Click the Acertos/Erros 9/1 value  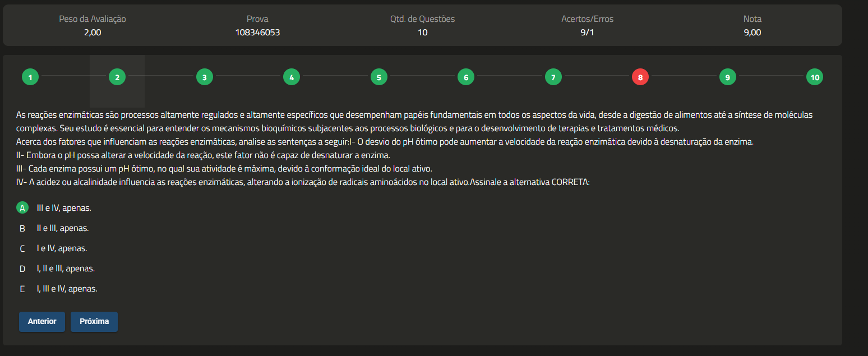pyautogui.click(x=587, y=33)
